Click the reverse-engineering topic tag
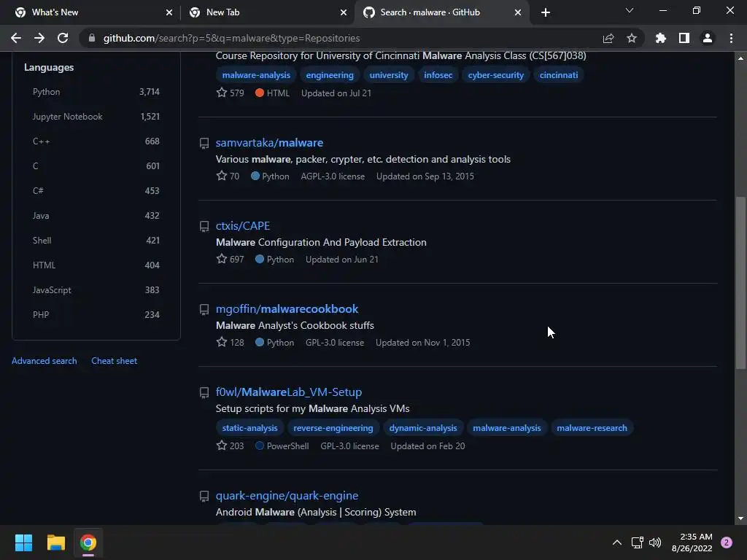The height and width of the screenshot is (560, 747). click(333, 428)
